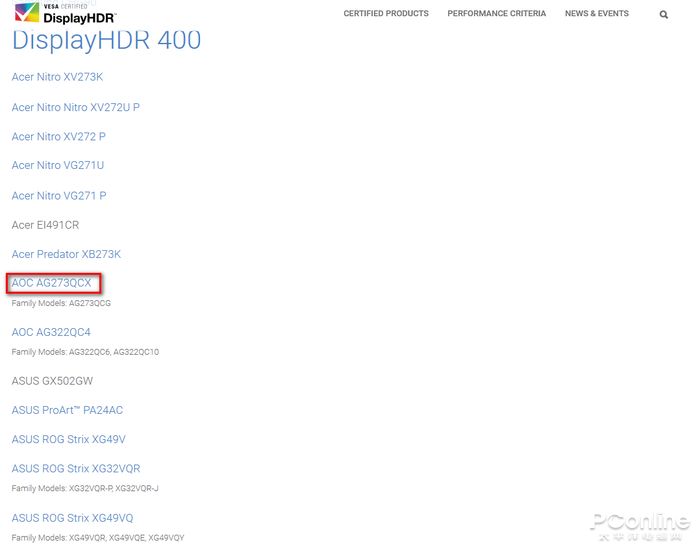Open the Acer Nitro VG271 P link
Image resolution: width=700 pixels, height=549 pixels.
[58, 195]
